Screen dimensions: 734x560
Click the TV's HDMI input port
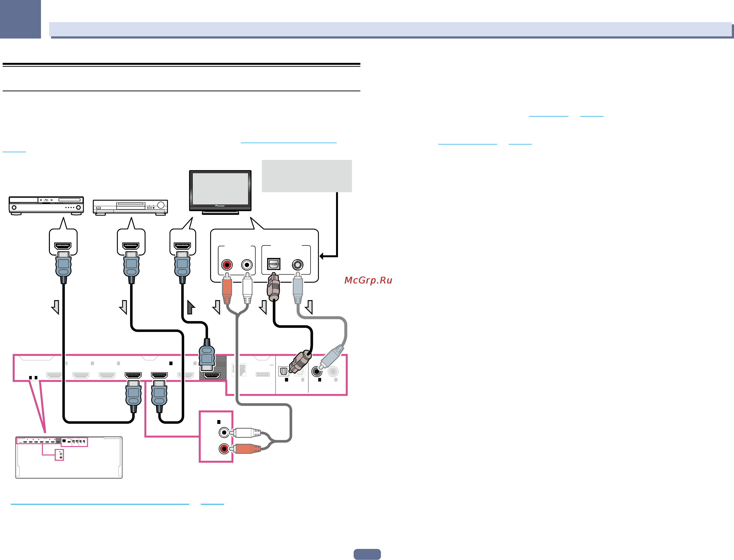pos(182,246)
